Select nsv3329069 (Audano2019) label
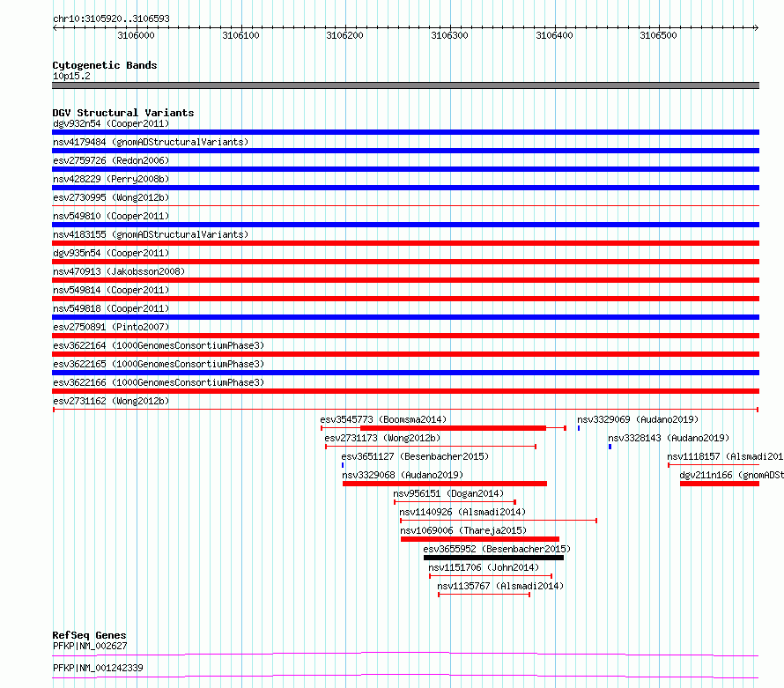Viewport: 784px width, 688px height. [638, 419]
